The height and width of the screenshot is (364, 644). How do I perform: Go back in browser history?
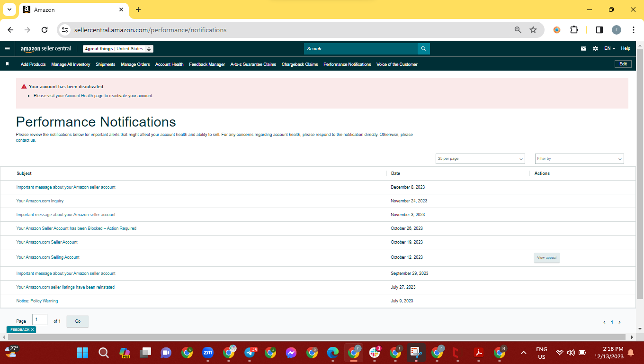(10, 30)
